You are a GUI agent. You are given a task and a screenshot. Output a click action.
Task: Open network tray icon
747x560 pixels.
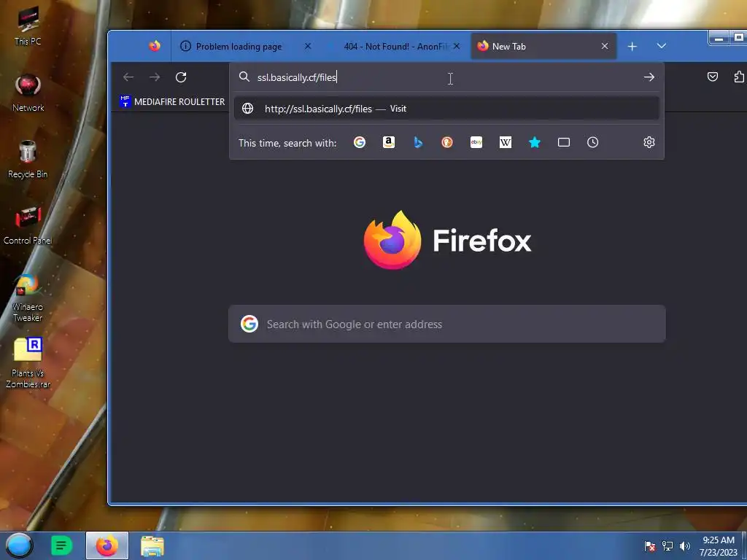(667, 546)
